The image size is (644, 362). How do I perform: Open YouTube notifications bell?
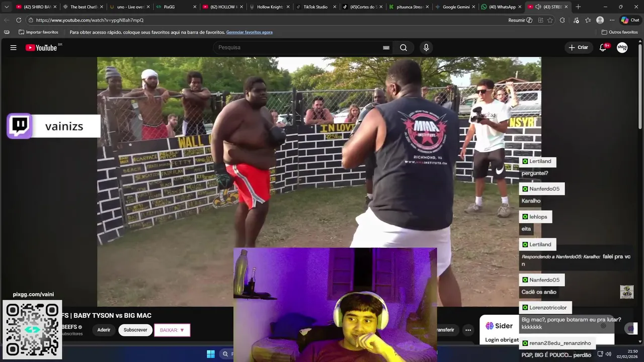coord(603,47)
